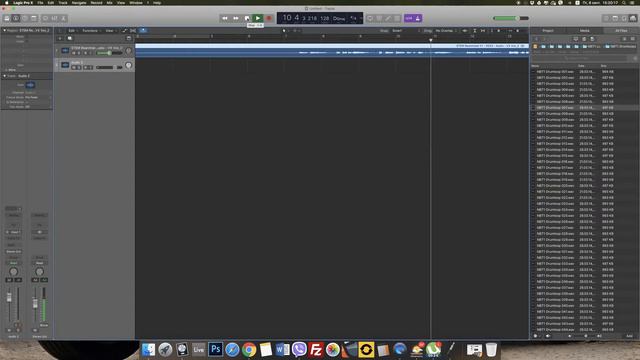Mute the Audio 2 track
This screenshot has height=360, width=640.
(74, 67)
